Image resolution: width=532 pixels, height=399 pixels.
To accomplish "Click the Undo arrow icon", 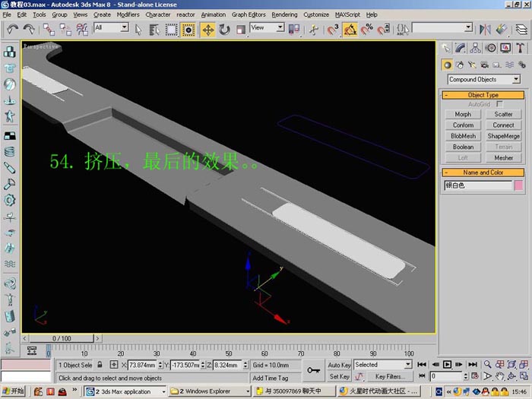I will pyautogui.click(x=12, y=30).
